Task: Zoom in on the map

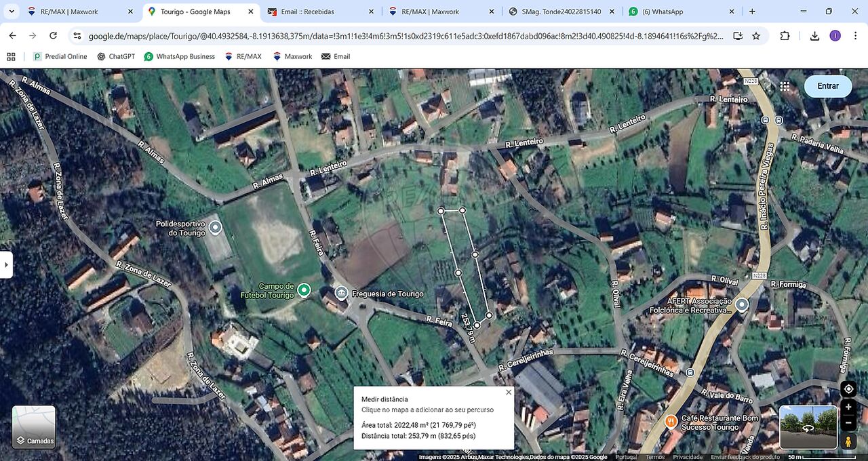Action: [848, 407]
